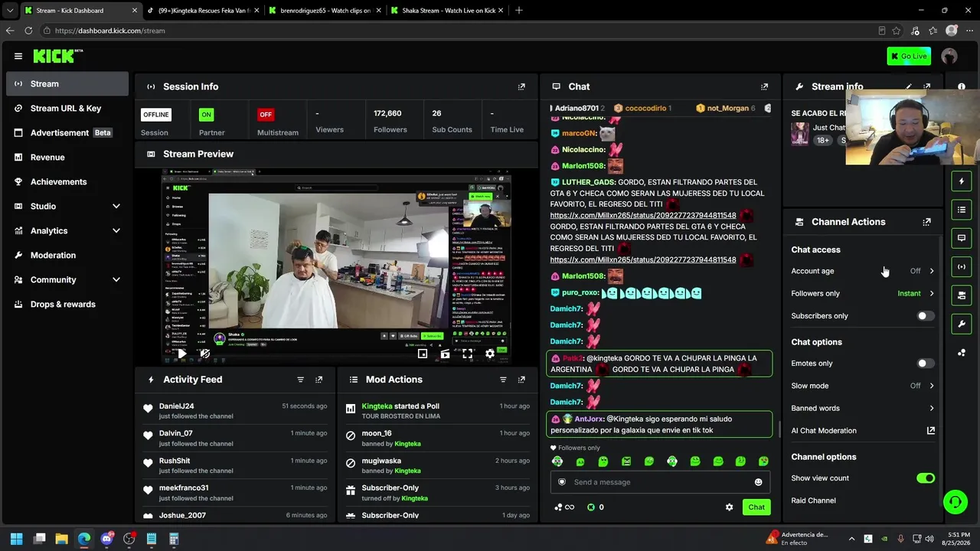The image size is (980, 551).
Task: Pop out the Chat panel
Action: tap(764, 86)
